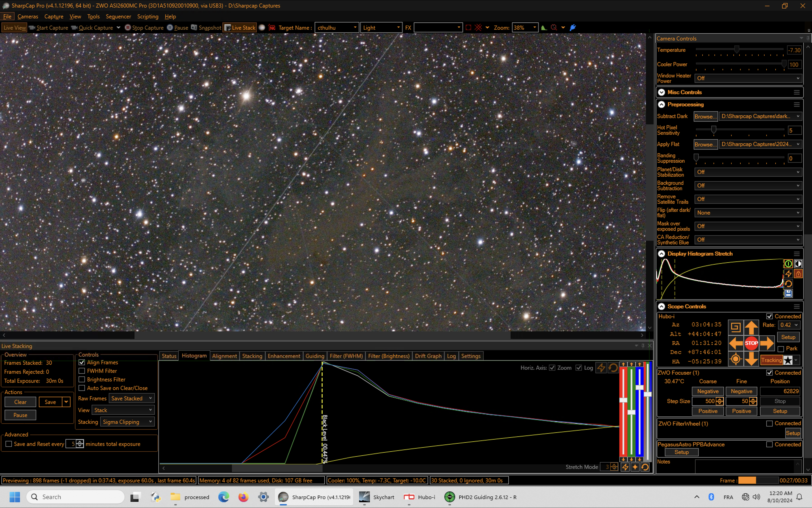Toggle the Live Stack toolbar button
Viewport: 812px width, 508px height.
click(x=240, y=28)
